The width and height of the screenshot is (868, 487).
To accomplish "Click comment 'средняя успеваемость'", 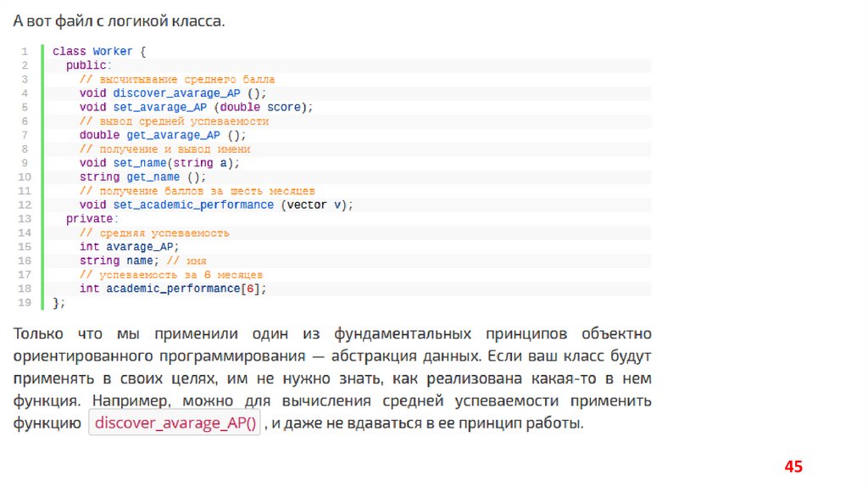I will click(x=154, y=232).
